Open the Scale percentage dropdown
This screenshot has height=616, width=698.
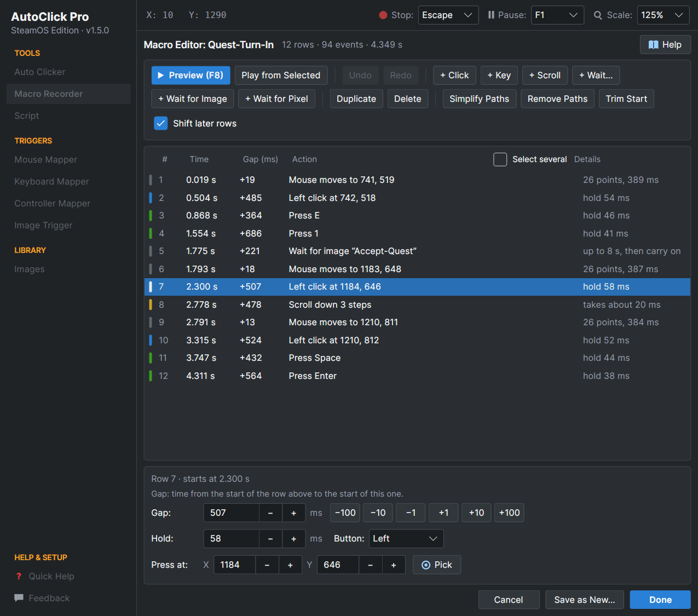pyautogui.click(x=663, y=15)
